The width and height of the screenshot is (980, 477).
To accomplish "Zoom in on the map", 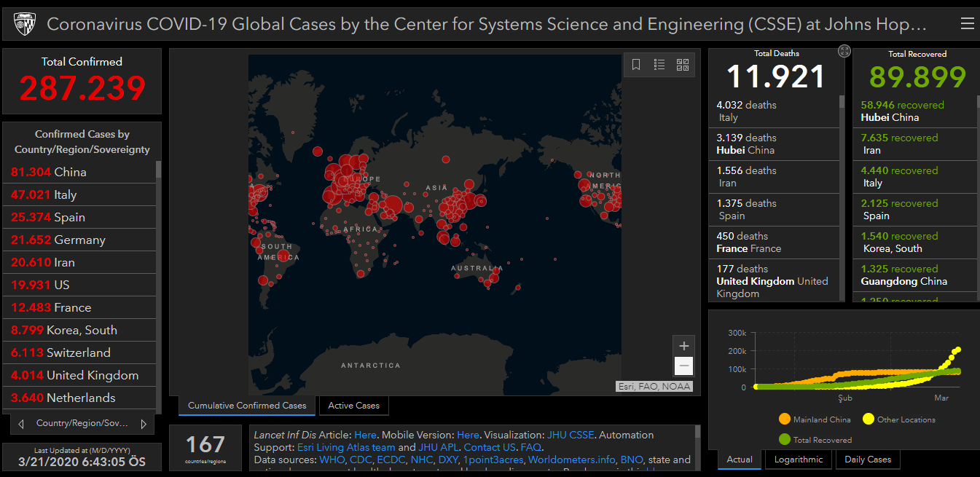I will 683,346.
